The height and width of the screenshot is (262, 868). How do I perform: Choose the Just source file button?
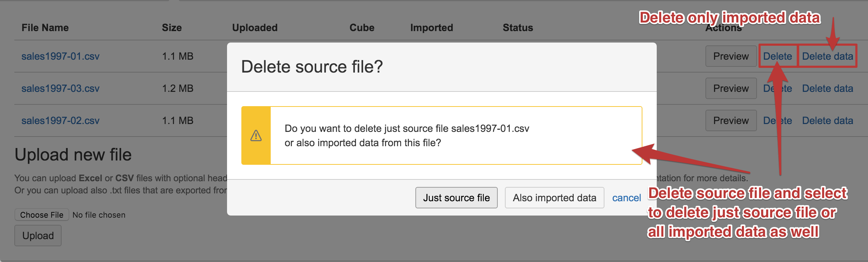(x=456, y=198)
